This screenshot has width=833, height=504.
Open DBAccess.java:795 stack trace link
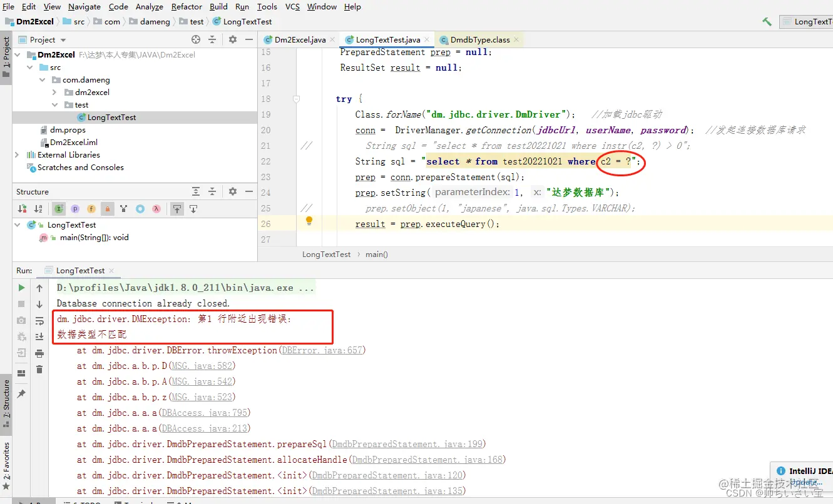point(205,413)
